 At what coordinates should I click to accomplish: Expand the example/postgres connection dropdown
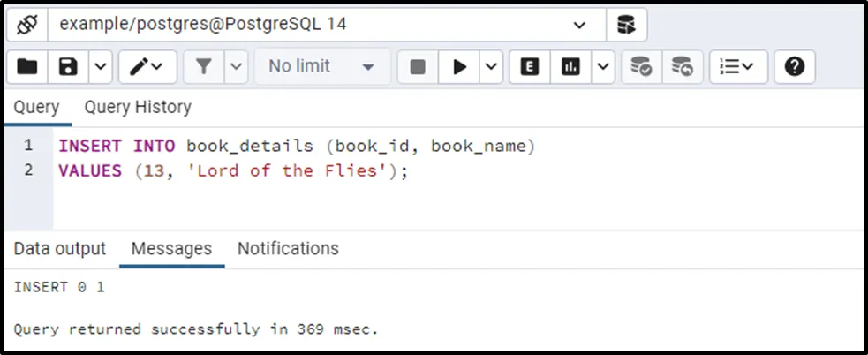(x=579, y=25)
